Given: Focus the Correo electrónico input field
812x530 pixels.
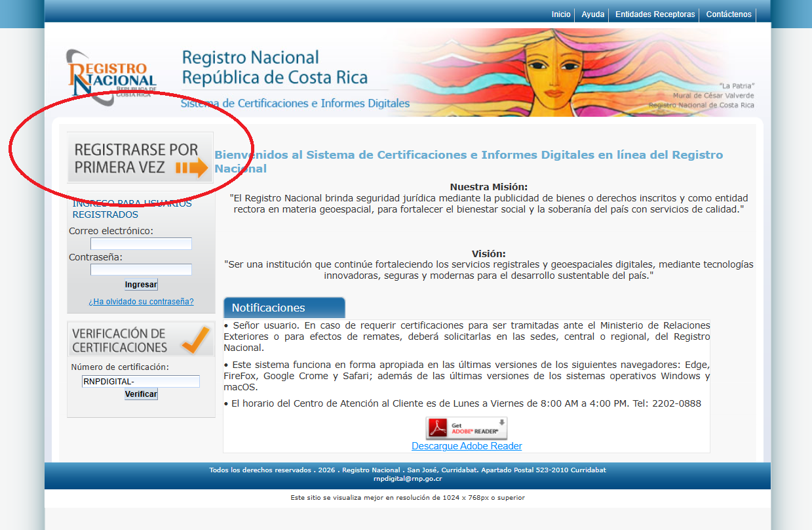Looking at the screenshot, I should 141,244.
